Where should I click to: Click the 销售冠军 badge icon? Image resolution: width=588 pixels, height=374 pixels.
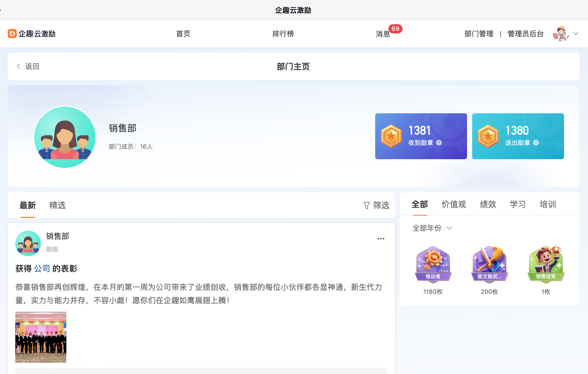click(546, 264)
